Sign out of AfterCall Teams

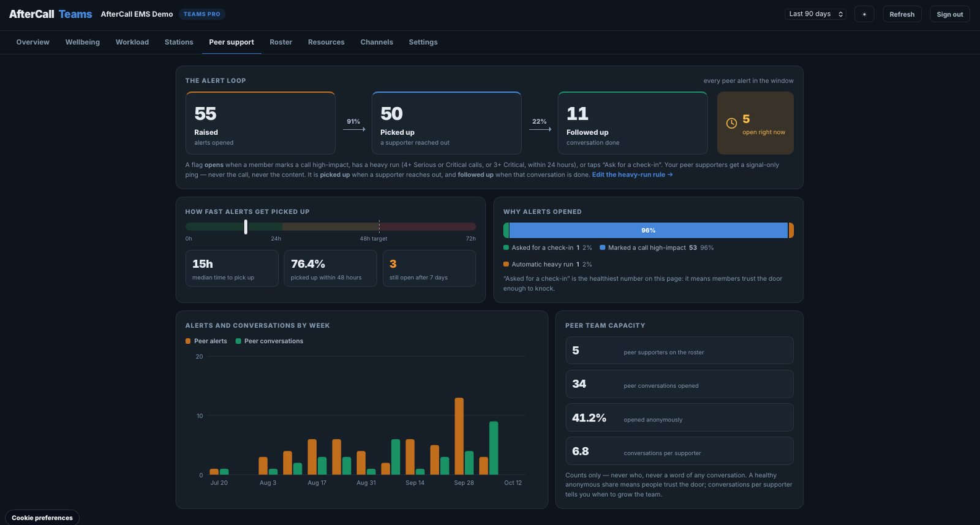pos(950,14)
